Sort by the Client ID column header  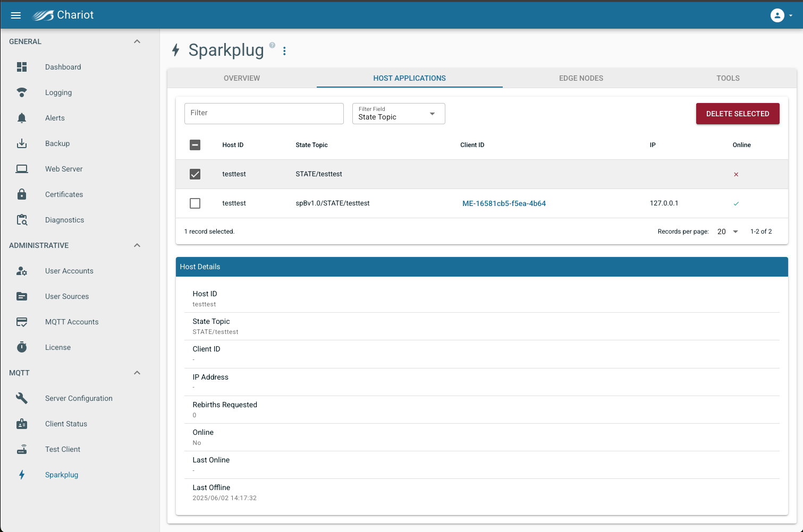(x=472, y=145)
